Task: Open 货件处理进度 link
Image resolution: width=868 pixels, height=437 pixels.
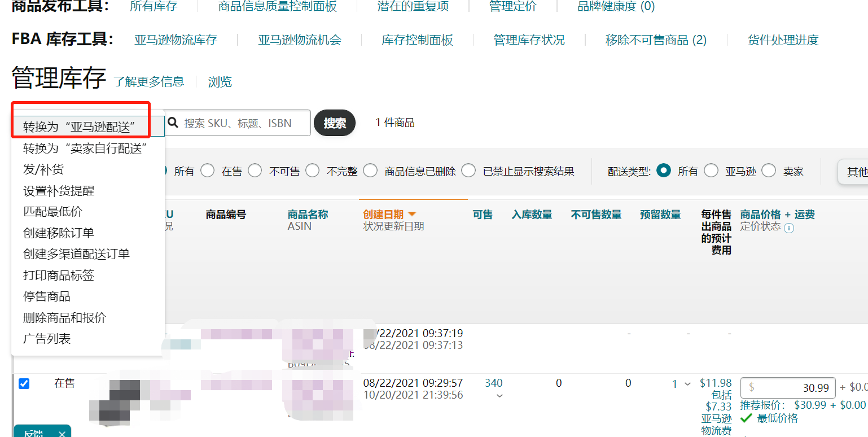Action: tap(783, 40)
